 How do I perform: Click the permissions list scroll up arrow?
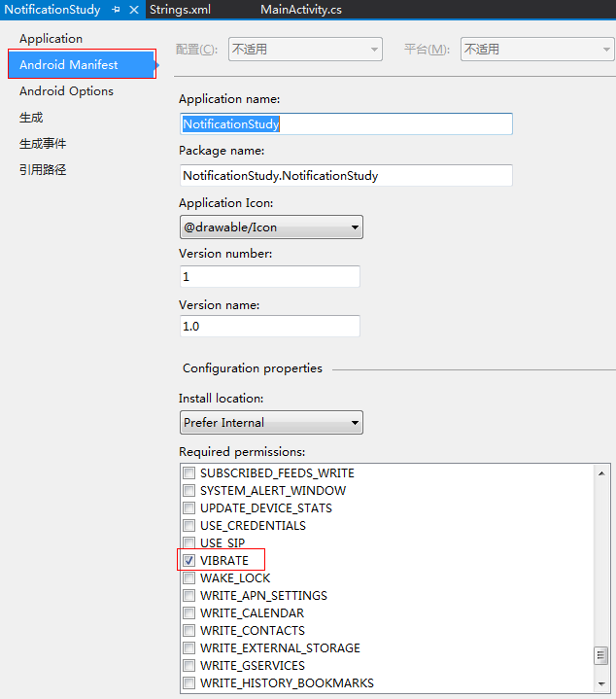pos(601,473)
